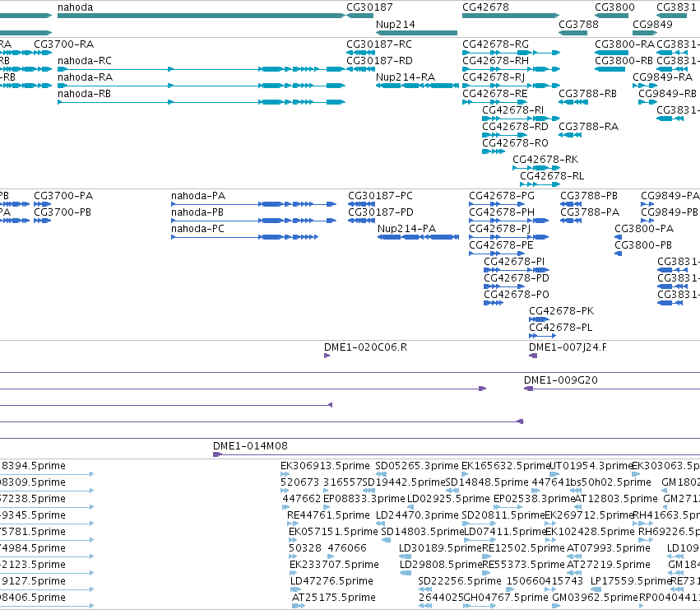Select the CG42678-PK protein label

562,311
